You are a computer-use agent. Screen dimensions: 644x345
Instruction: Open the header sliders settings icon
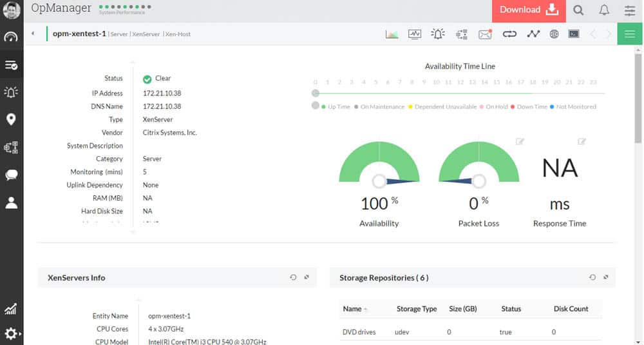coord(630,10)
